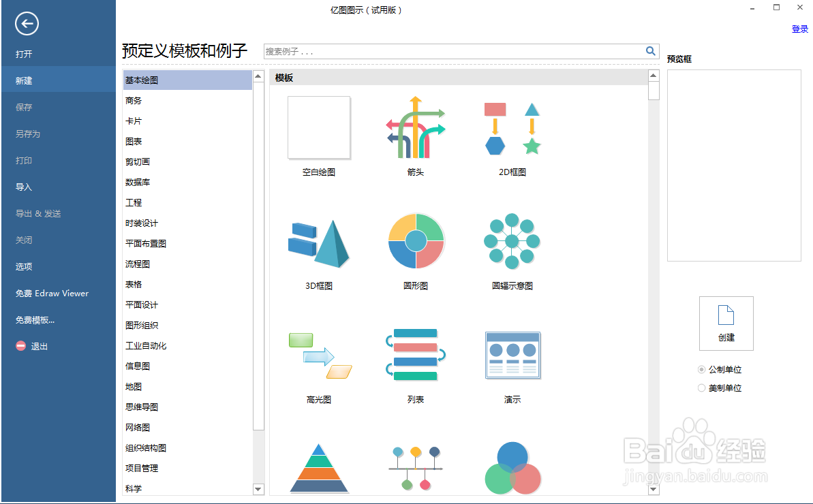Choose the timeline diagram template icon

[416, 468]
